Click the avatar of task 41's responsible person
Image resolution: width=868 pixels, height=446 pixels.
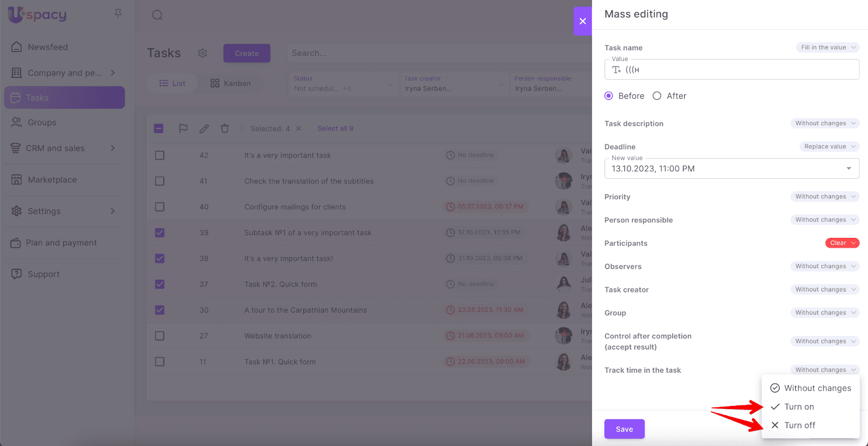tap(564, 180)
